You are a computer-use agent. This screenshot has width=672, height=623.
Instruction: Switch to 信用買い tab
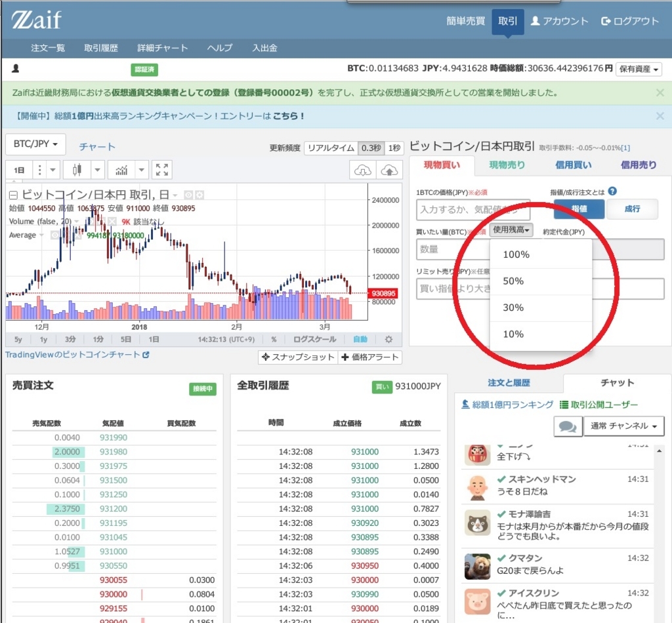[x=573, y=165]
